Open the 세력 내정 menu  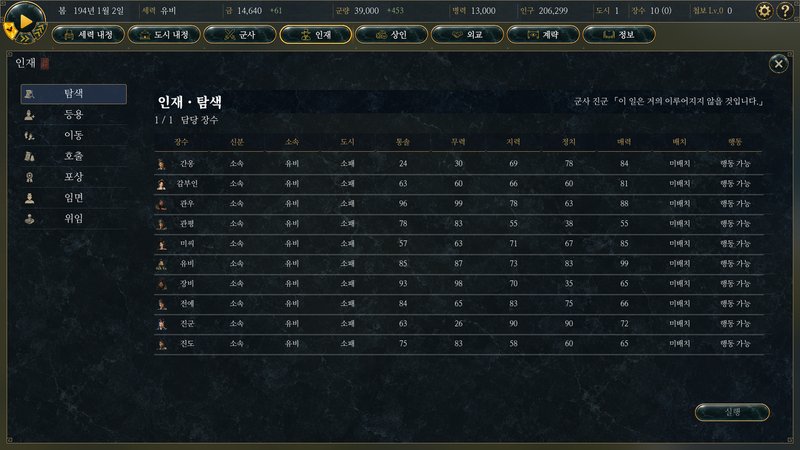(x=88, y=35)
